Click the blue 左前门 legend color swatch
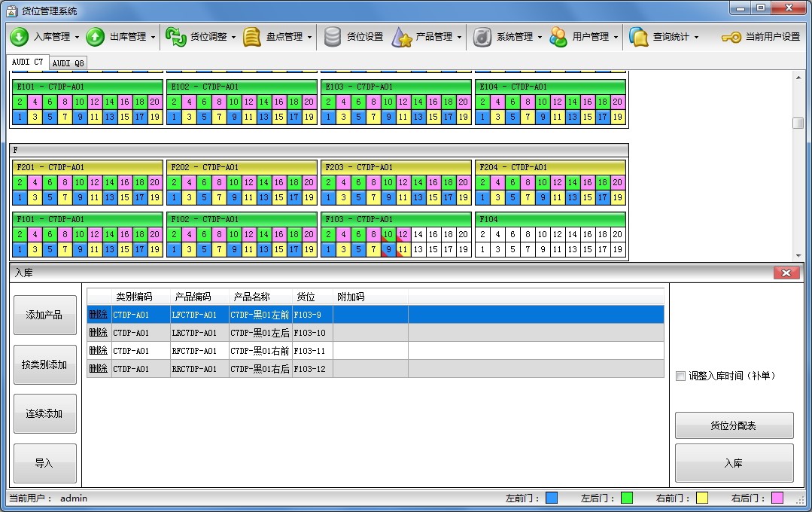 click(552, 498)
